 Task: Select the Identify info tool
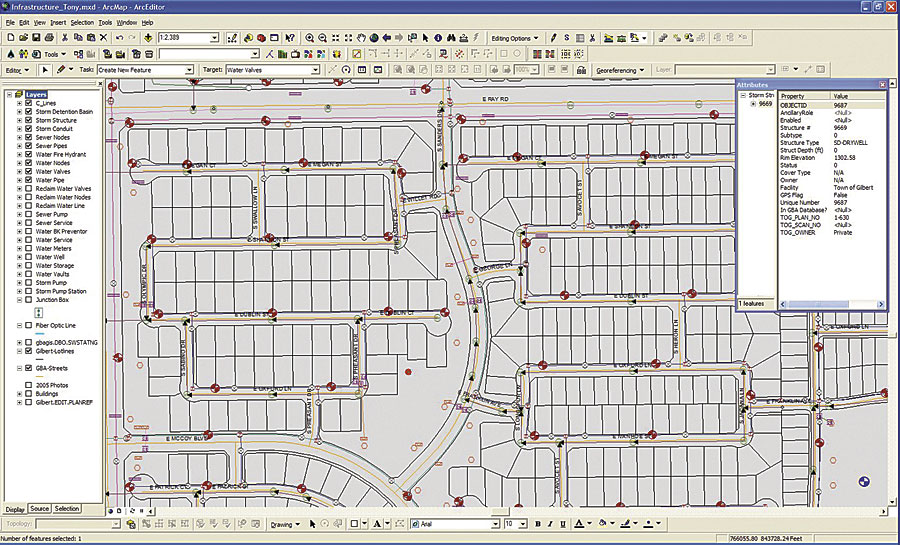tap(439, 38)
